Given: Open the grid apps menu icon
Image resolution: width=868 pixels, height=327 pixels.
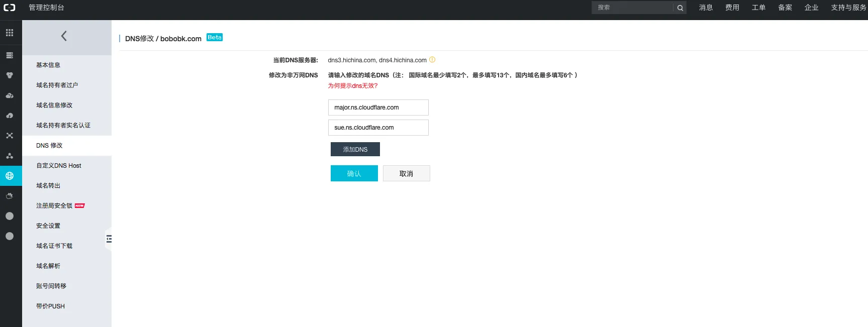Looking at the screenshot, I should pyautogui.click(x=10, y=33).
